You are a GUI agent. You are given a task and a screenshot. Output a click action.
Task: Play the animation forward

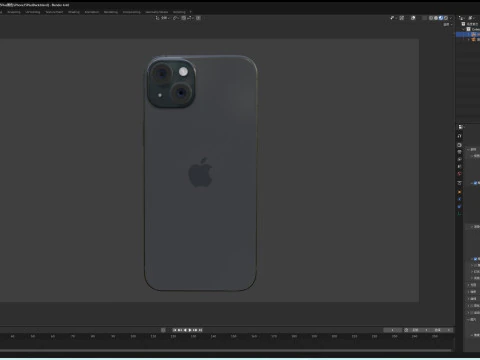tap(190, 330)
